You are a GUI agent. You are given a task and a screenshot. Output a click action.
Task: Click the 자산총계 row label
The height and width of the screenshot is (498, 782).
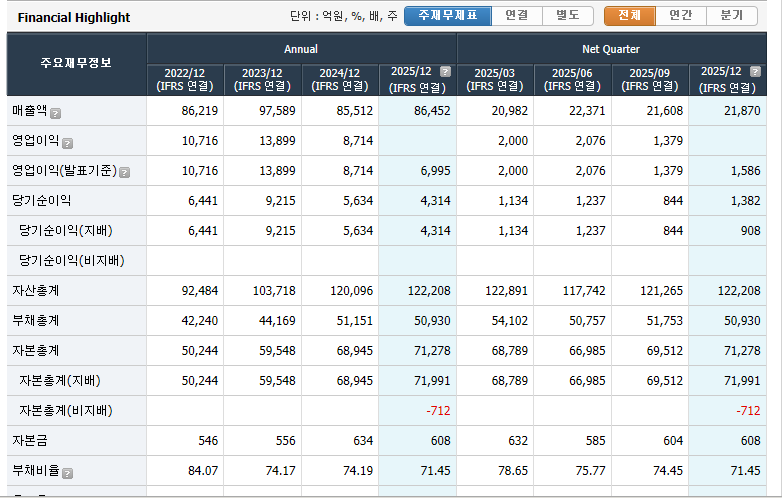coord(35,291)
